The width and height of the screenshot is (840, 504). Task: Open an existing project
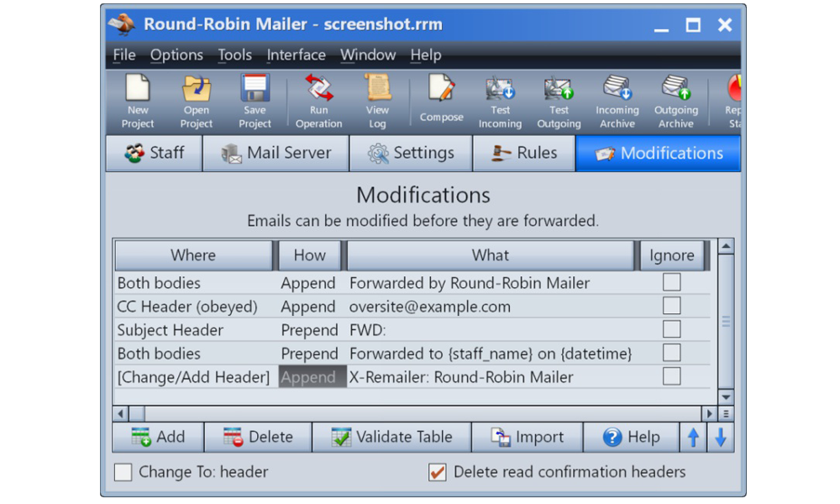(196, 101)
